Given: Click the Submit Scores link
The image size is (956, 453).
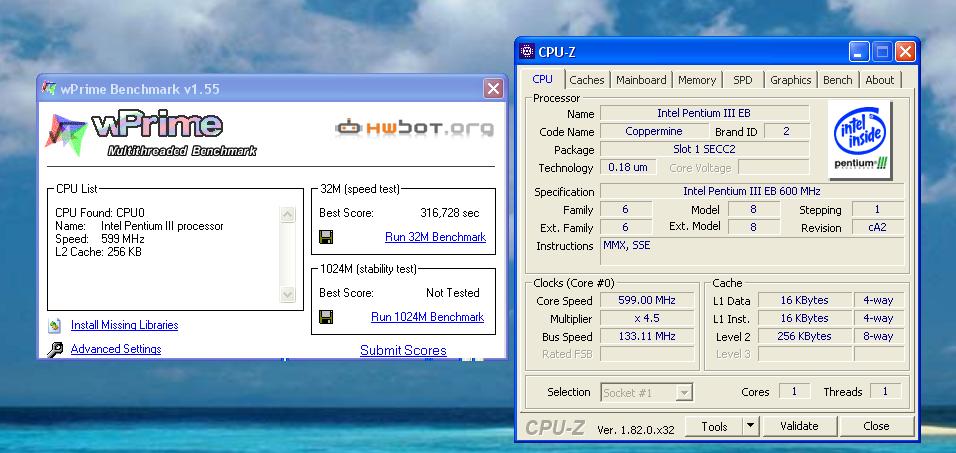Looking at the screenshot, I should [403, 351].
